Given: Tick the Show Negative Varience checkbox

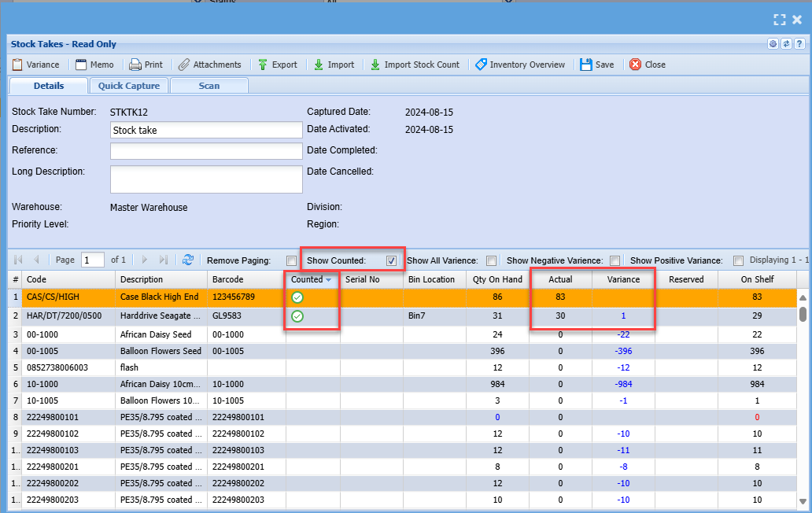Looking at the screenshot, I should pos(615,260).
